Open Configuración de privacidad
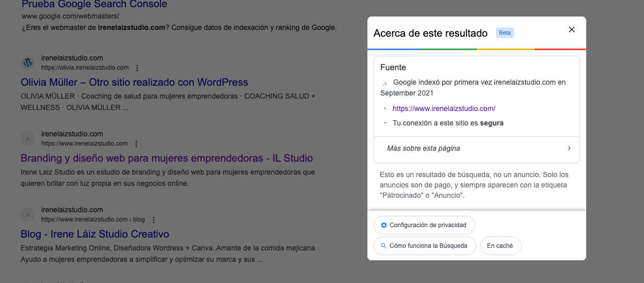Image resolution: width=644 pixels, height=283 pixels. click(x=424, y=225)
